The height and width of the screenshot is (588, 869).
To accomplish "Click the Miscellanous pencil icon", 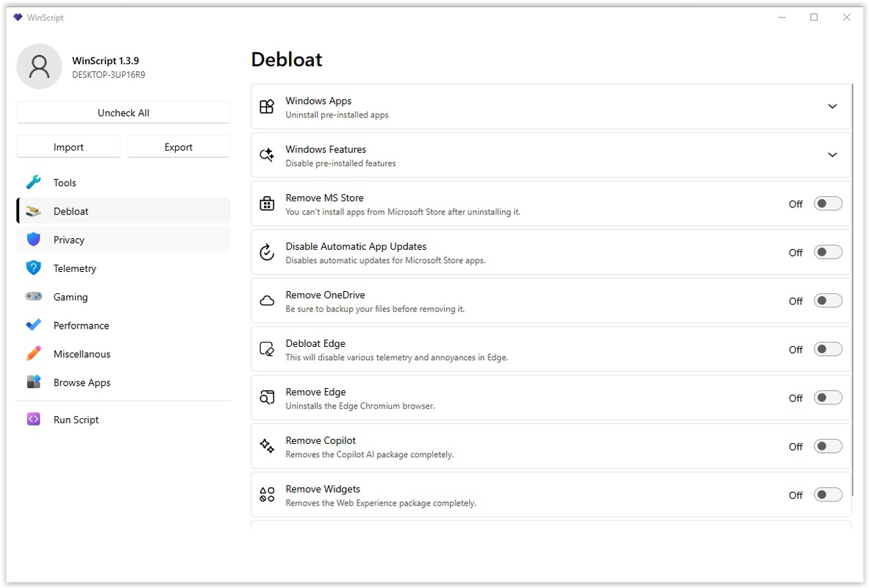I will (33, 354).
